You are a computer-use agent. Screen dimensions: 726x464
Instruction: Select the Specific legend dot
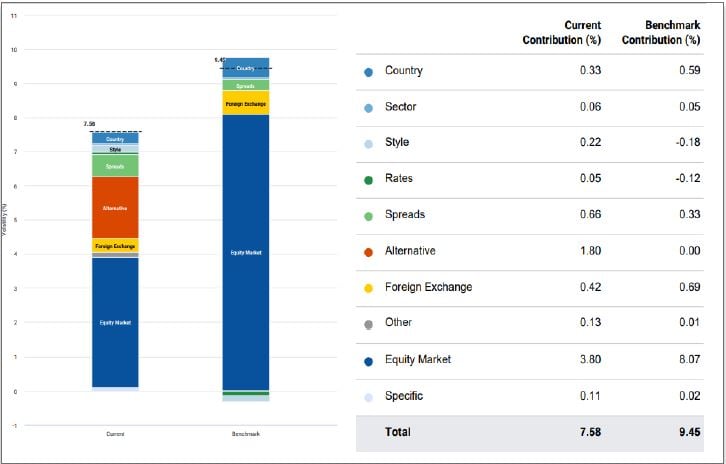[x=369, y=396]
